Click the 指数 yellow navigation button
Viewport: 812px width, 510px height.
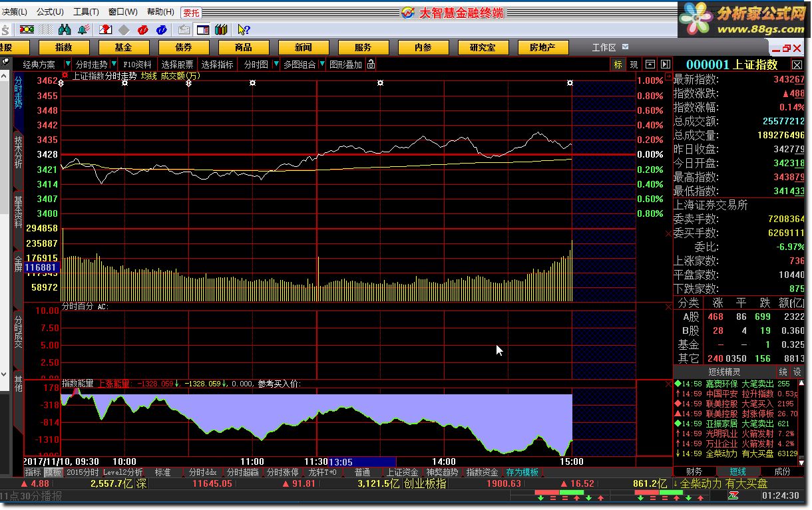coord(64,47)
